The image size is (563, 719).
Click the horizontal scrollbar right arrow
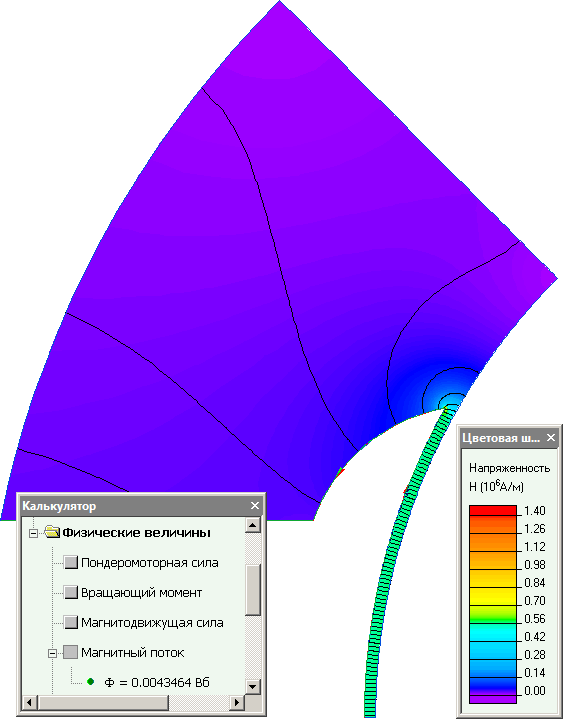237,702
